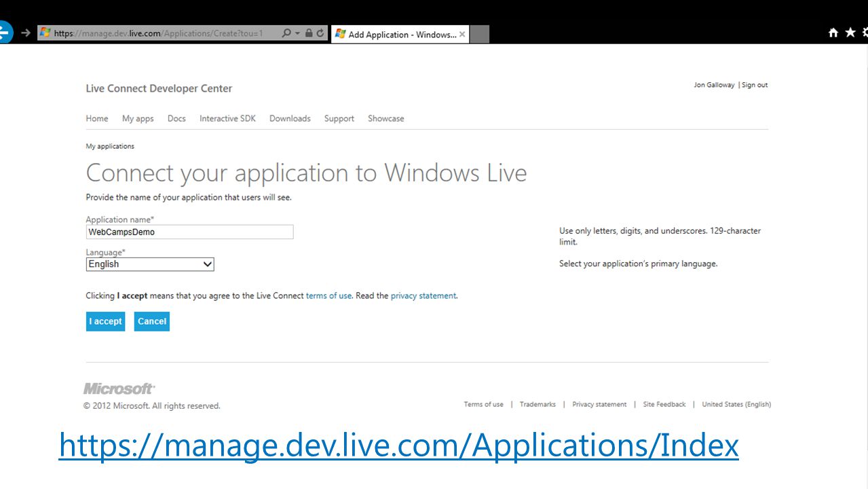Click the Windows flag favicon in address bar

click(45, 33)
